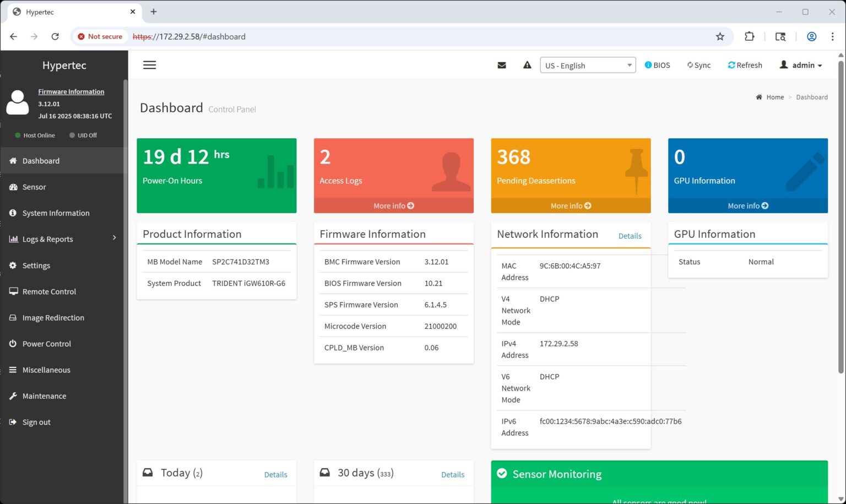Toggle the hamburger sidebar menu icon

coord(149,65)
